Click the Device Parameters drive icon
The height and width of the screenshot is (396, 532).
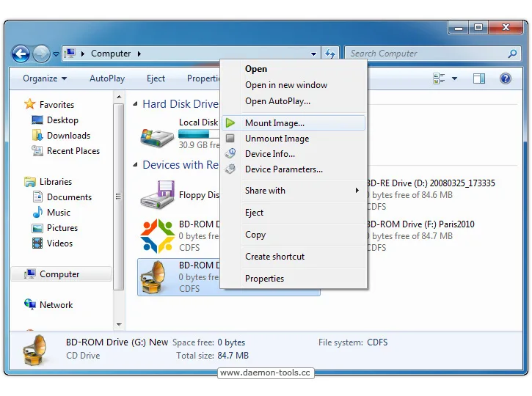[230, 169]
